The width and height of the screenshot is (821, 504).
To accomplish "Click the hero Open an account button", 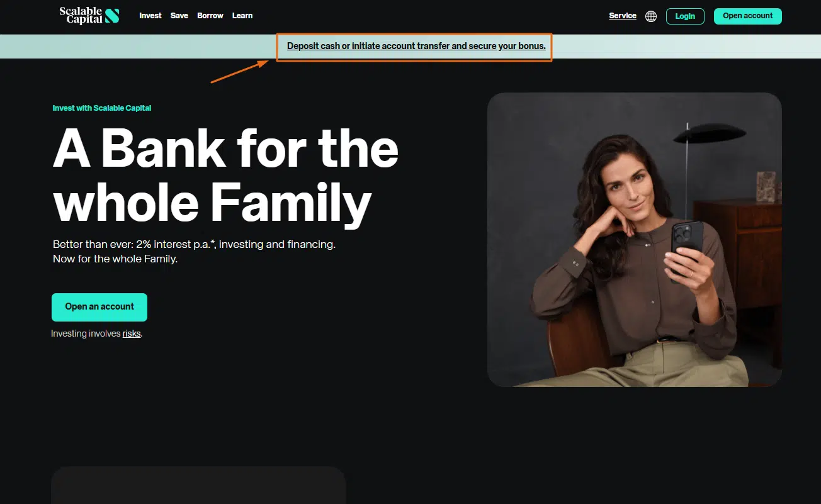I will [x=99, y=307].
